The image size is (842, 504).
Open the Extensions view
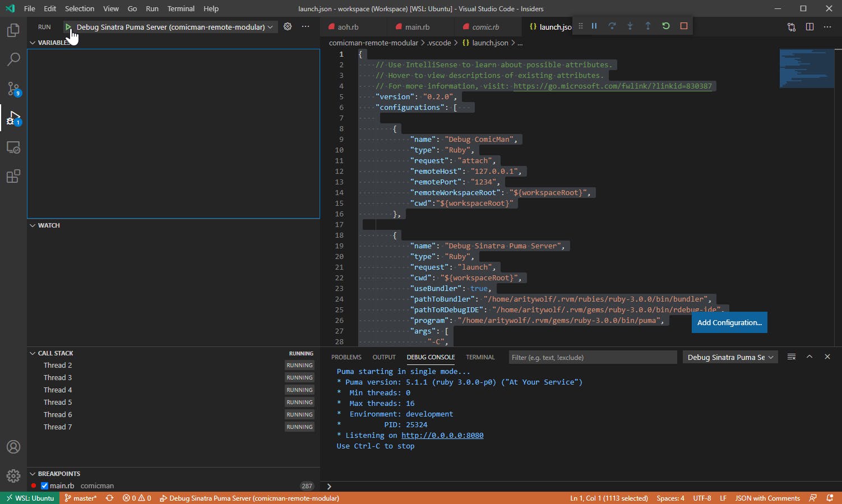pyautogui.click(x=13, y=177)
